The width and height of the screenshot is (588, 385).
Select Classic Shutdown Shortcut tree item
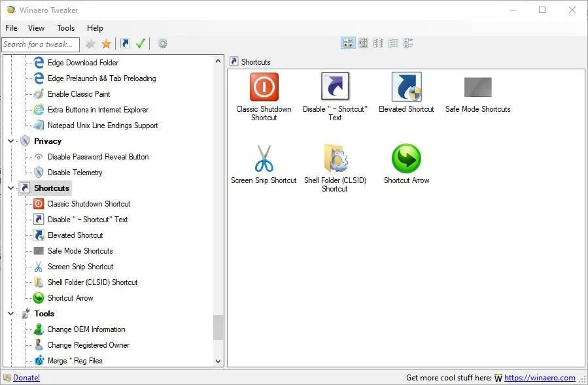click(x=89, y=204)
